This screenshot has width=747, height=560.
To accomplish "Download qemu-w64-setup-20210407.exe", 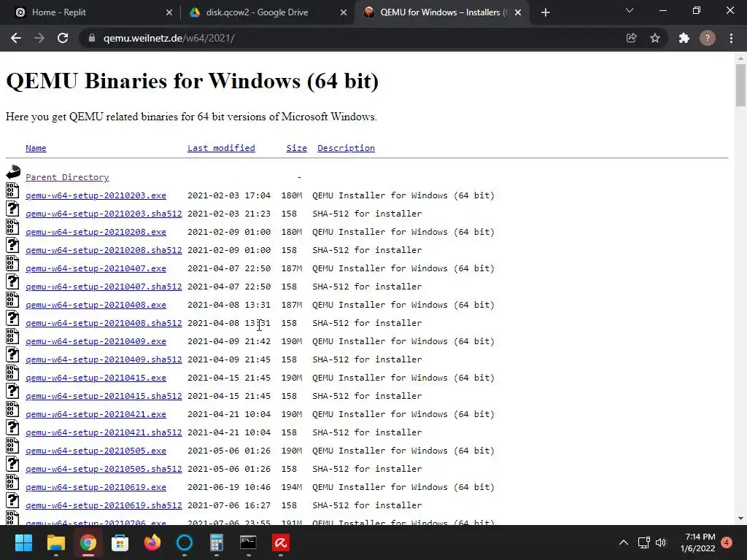I will pyautogui.click(x=96, y=268).
